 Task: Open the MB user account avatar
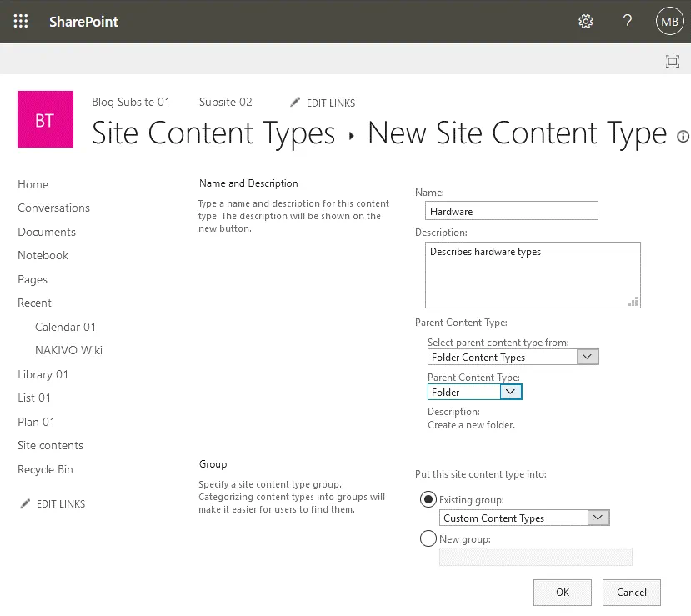(669, 22)
